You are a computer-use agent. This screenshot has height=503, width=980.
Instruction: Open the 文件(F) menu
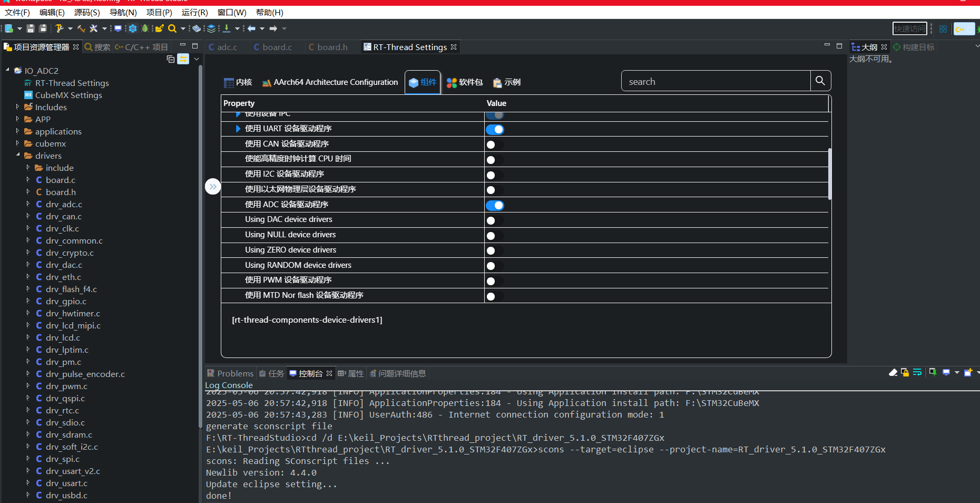17,12
